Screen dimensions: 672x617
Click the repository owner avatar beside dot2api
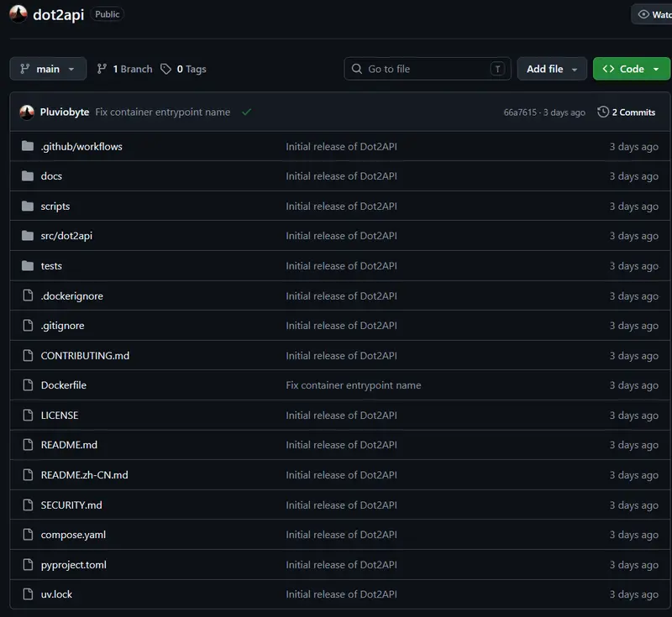click(x=18, y=14)
